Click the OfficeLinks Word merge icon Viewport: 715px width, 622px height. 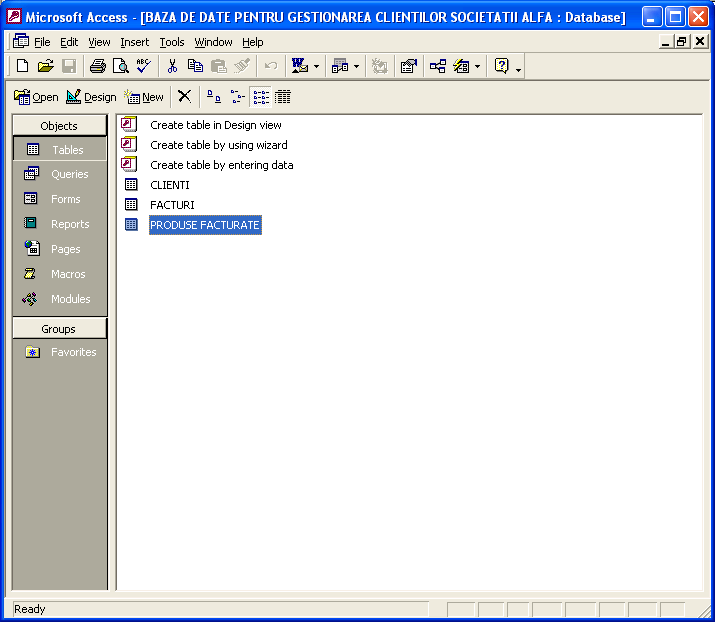click(300, 67)
